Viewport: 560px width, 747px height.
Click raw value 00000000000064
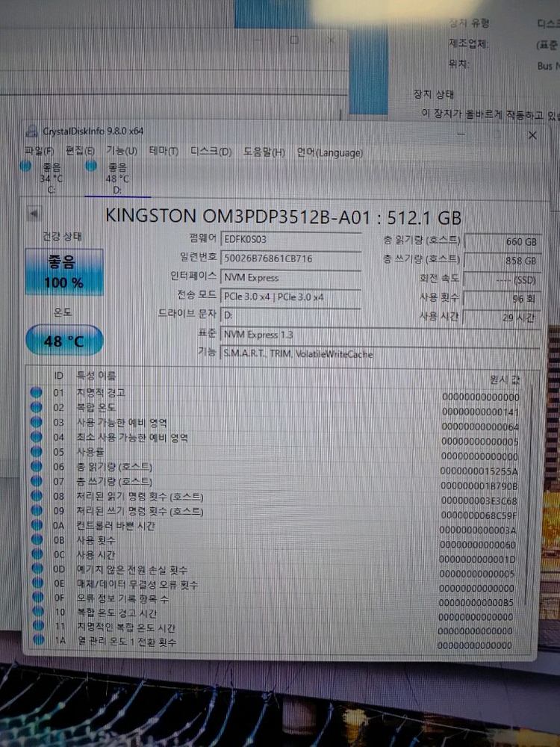click(x=480, y=427)
